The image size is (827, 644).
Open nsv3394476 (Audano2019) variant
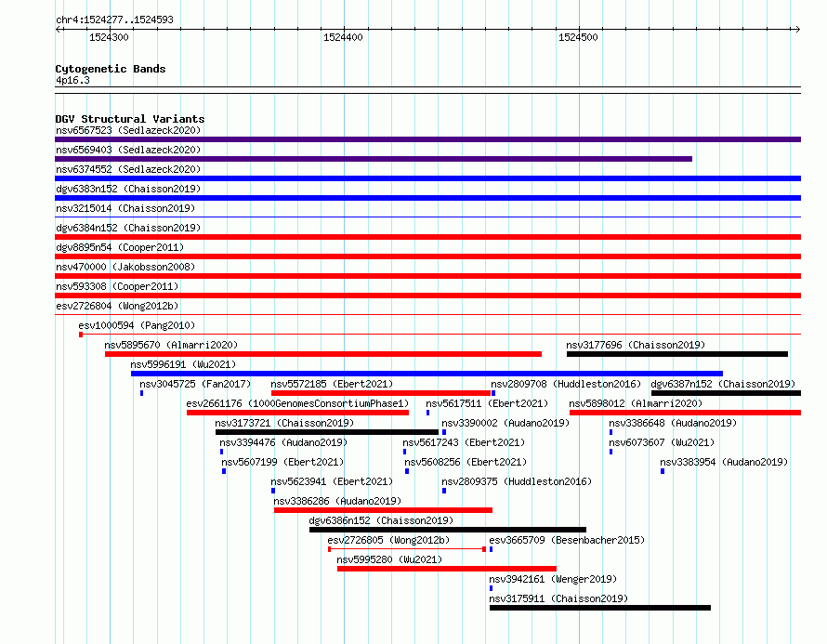coord(283,442)
